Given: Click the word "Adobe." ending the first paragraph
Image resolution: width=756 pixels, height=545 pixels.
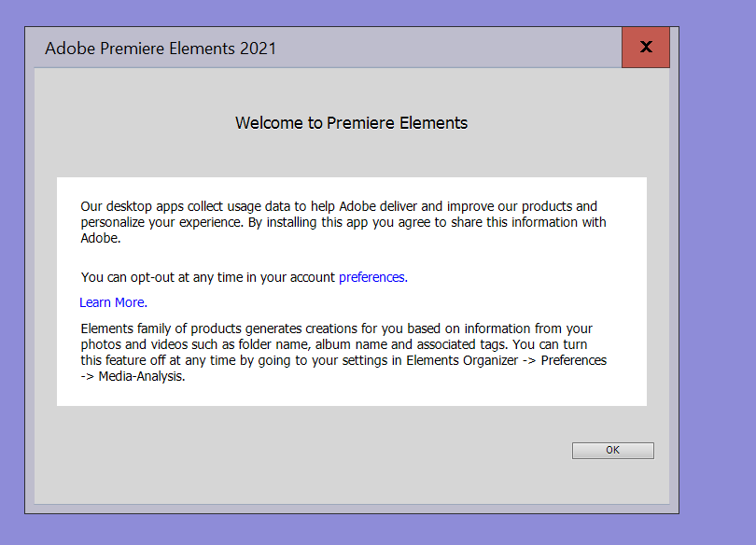Looking at the screenshot, I should (101, 238).
